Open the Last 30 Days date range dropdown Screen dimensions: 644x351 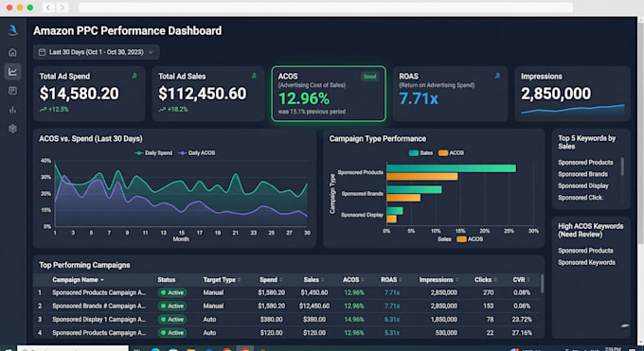click(96, 52)
